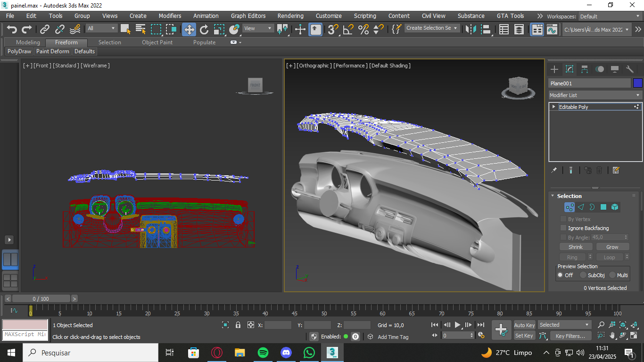644x362 pixels.
Task: Expand the Editable Poly stack entry
Action: pyautogui.click(x=554, y=107)
